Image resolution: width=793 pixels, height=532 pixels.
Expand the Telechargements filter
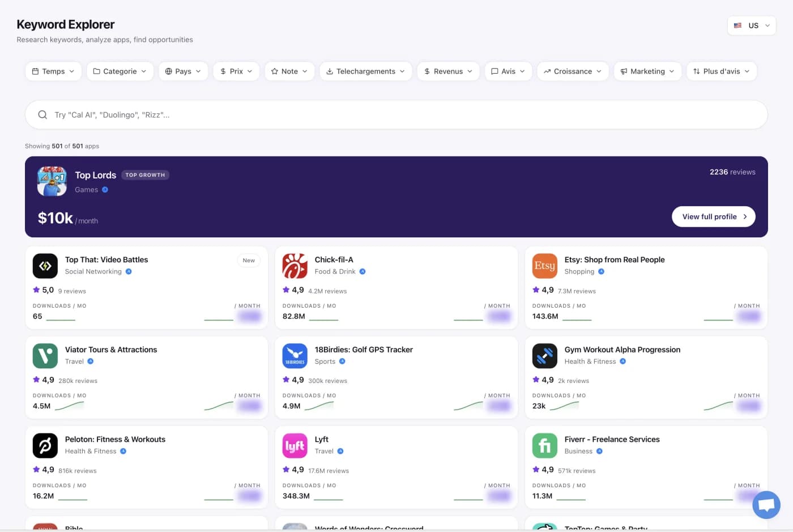tap(366, 71)
